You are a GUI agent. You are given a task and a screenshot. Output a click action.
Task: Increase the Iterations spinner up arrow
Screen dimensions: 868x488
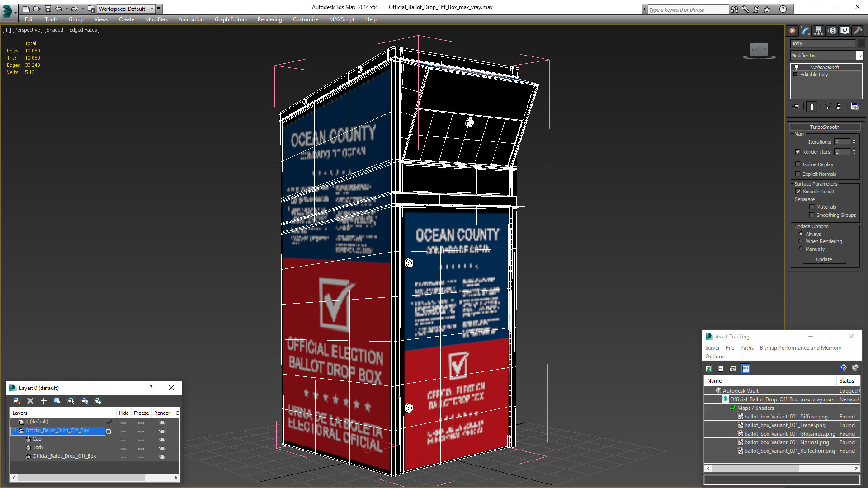[x=854, y=140]
